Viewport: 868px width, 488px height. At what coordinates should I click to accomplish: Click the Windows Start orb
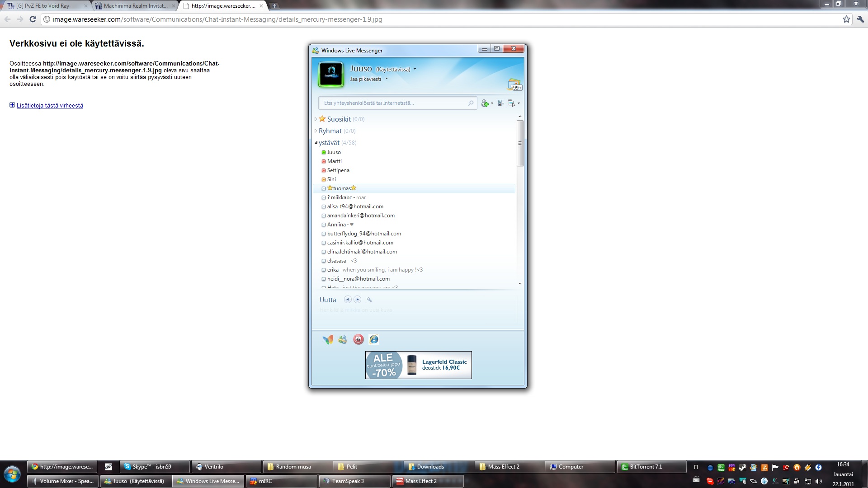12,474
